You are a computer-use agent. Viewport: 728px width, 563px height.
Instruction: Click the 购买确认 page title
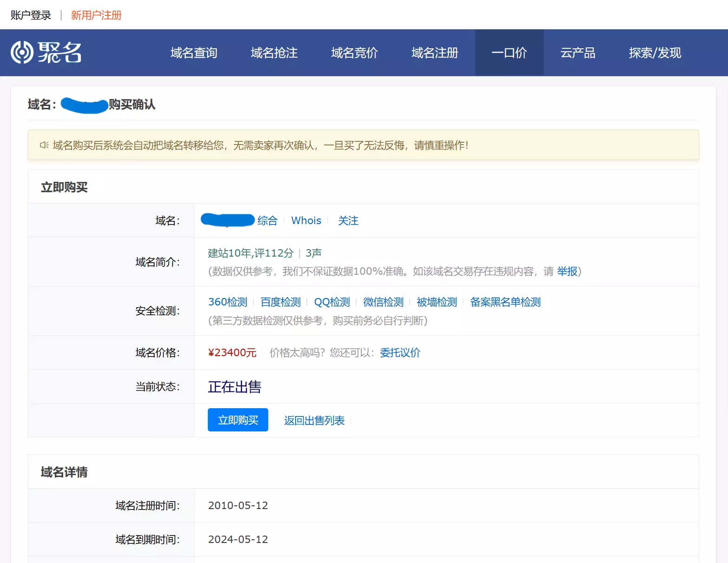(132, 104)
